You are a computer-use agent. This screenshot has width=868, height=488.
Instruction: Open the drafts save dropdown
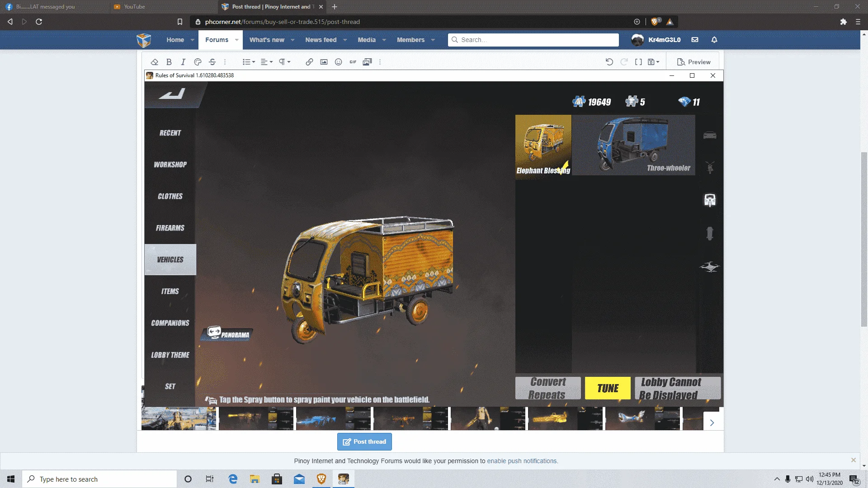654,62
